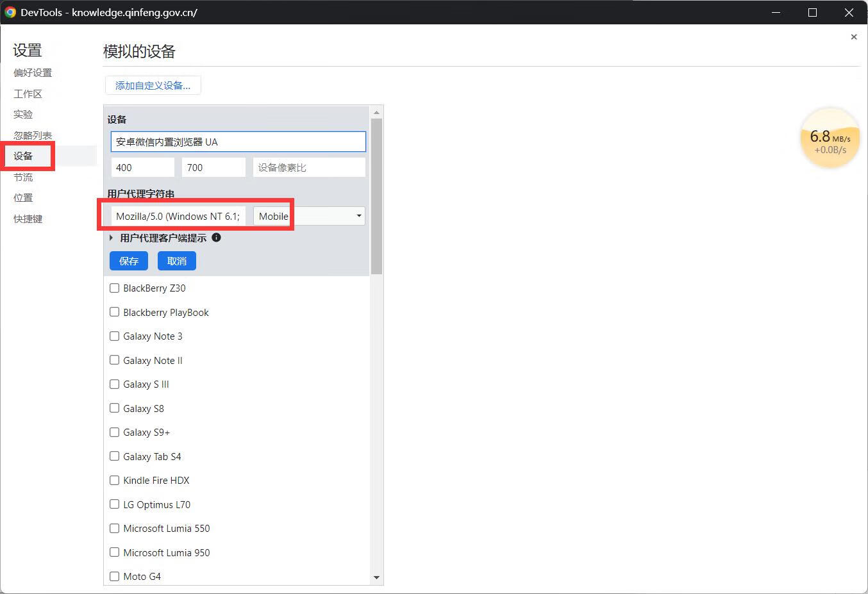Click the device list scrollbar down arrow
868x594 pixels.
tap(376, 577)
